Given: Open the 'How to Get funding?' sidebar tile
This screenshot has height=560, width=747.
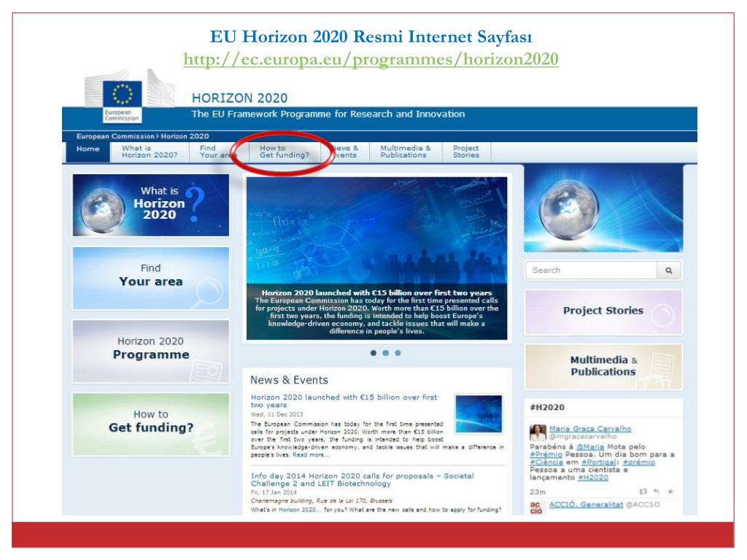Looking at the screenshot, I should [x=150, y=424].
